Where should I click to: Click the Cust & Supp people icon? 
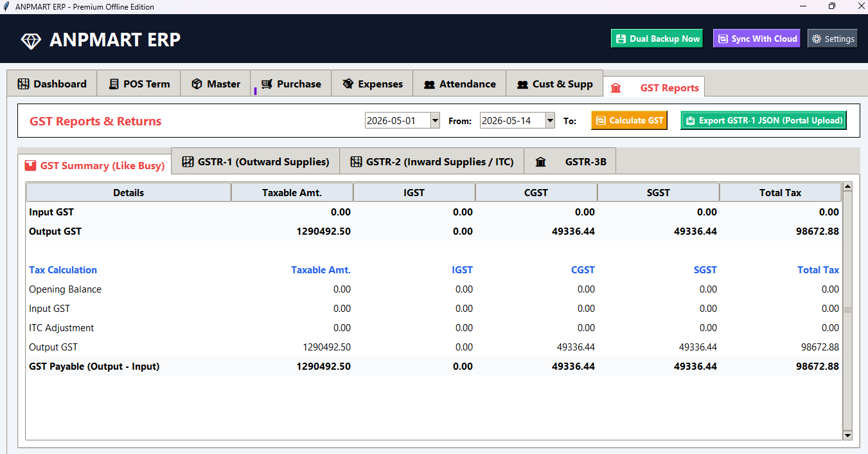(x=522, y=84)
